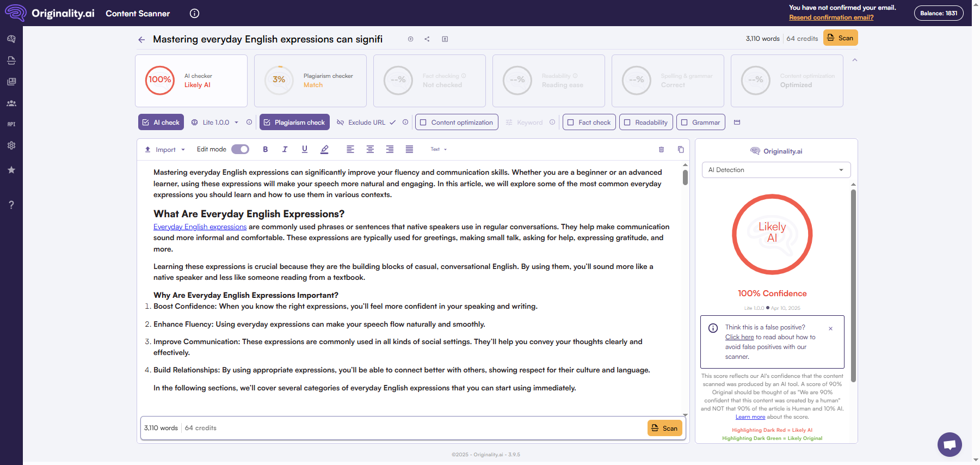
Task: Click the calendar icon after Grammar
Action: point(737,122)
